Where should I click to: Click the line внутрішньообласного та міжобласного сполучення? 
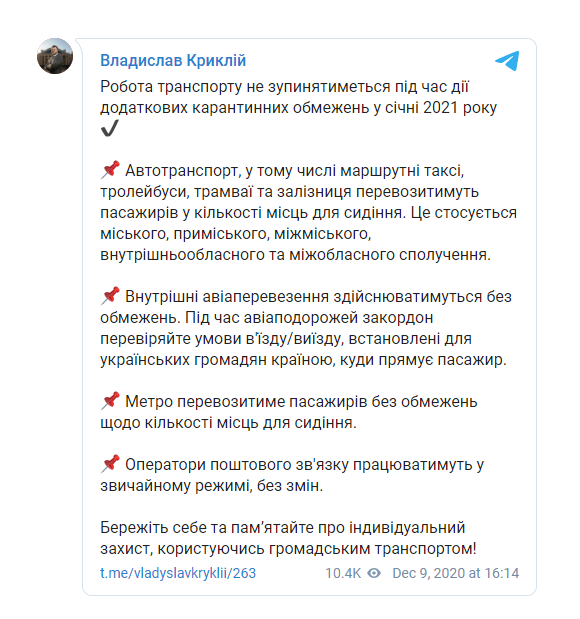point(295,255)
